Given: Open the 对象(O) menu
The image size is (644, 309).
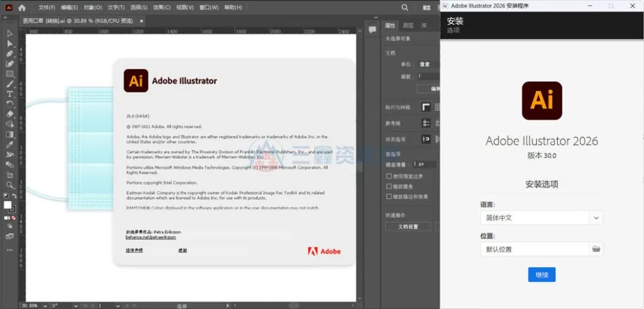Looking at the screenshot, I should pyautogui.click(x=93, y=8).
